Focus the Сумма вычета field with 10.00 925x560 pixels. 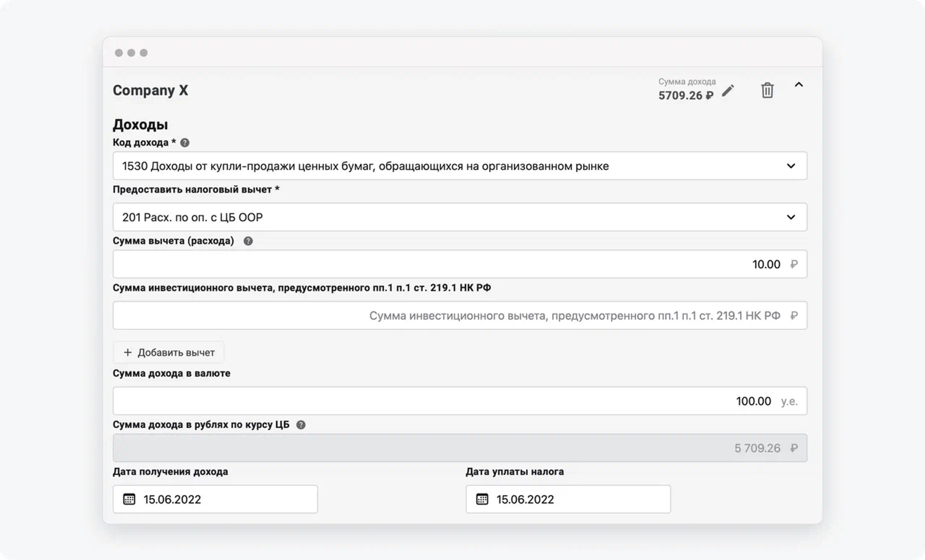coord(460,264)
